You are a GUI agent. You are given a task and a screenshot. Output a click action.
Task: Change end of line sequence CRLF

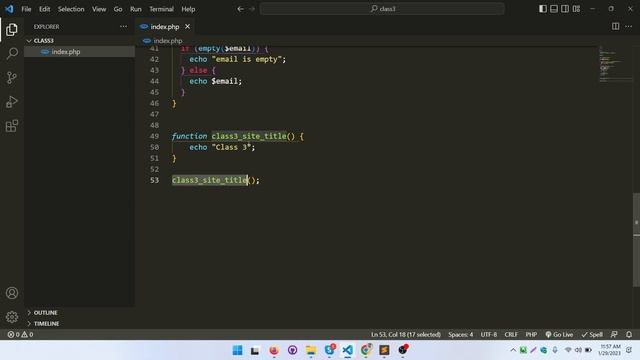click(x=511, y=334)
